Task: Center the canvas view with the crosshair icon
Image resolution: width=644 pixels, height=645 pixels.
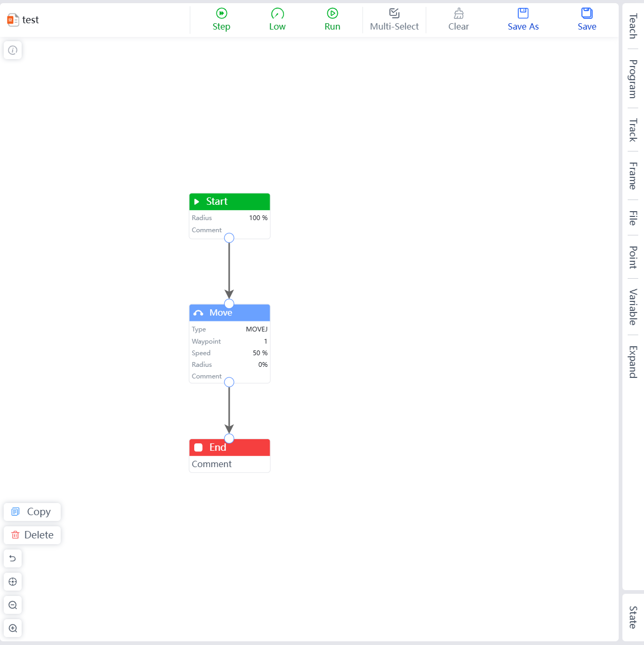Action: 13,582
